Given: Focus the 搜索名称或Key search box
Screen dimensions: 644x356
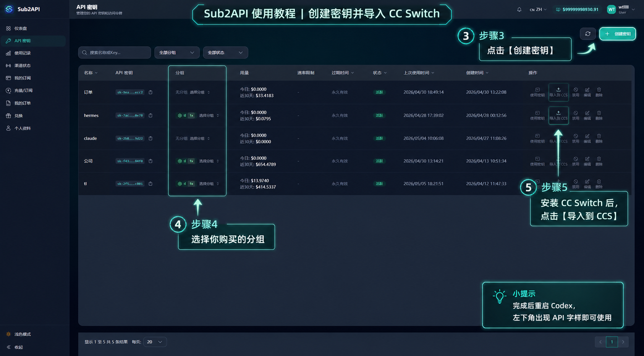Looking at the screenshot, I should pyautogui.click(x=115, y=53).
